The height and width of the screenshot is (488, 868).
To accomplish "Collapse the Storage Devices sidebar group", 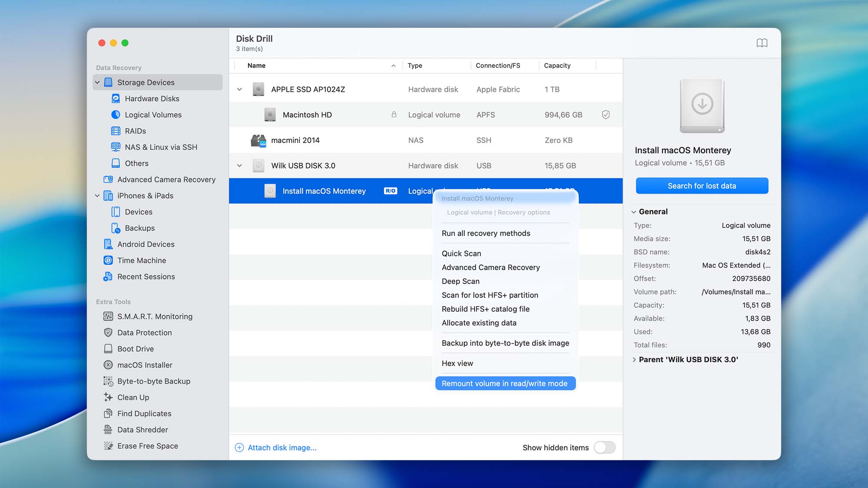I will tap(97, 82).
